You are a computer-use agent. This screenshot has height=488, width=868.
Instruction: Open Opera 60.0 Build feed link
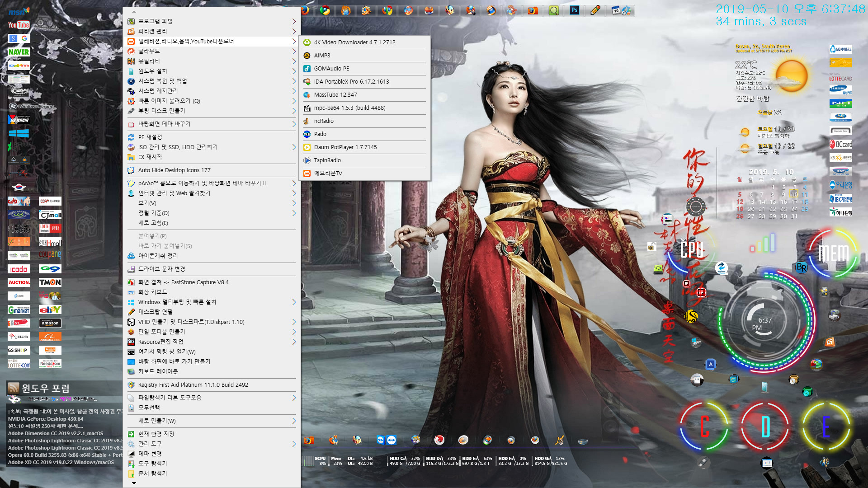65,455
